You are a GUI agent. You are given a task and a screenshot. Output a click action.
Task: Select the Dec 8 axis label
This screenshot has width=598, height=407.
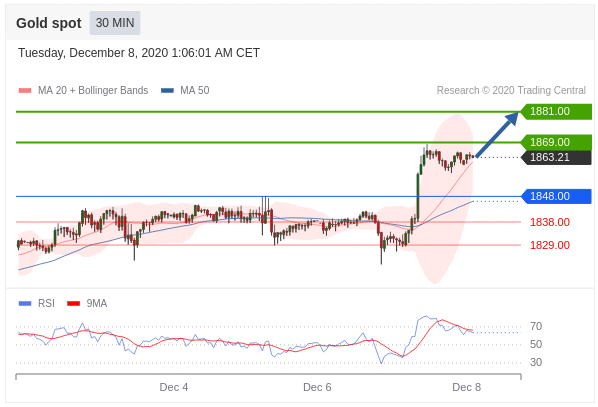click(x=466, y=387)
